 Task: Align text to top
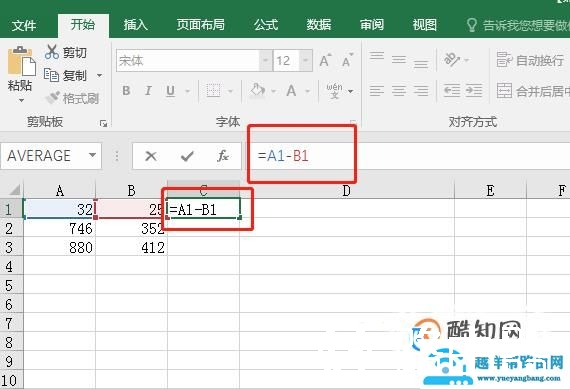pos(377,56)
